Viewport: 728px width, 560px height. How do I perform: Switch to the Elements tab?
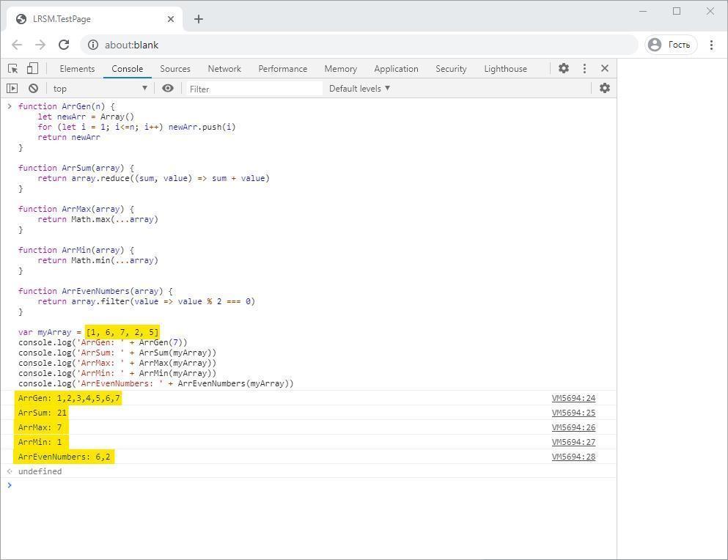[77, 68]
